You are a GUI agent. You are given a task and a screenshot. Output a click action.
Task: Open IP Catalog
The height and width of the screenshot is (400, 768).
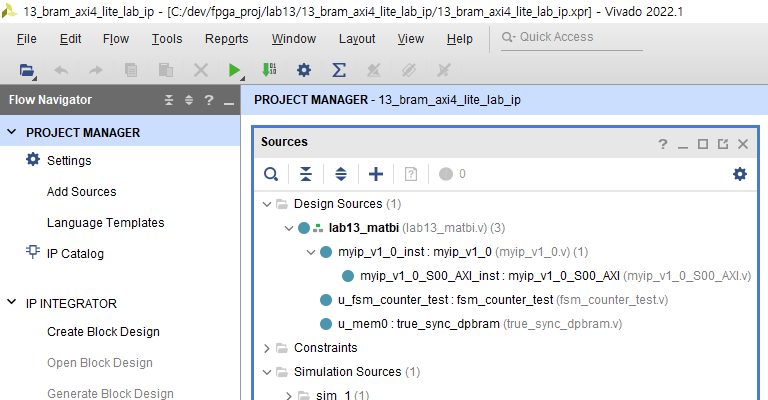point(75,254)
